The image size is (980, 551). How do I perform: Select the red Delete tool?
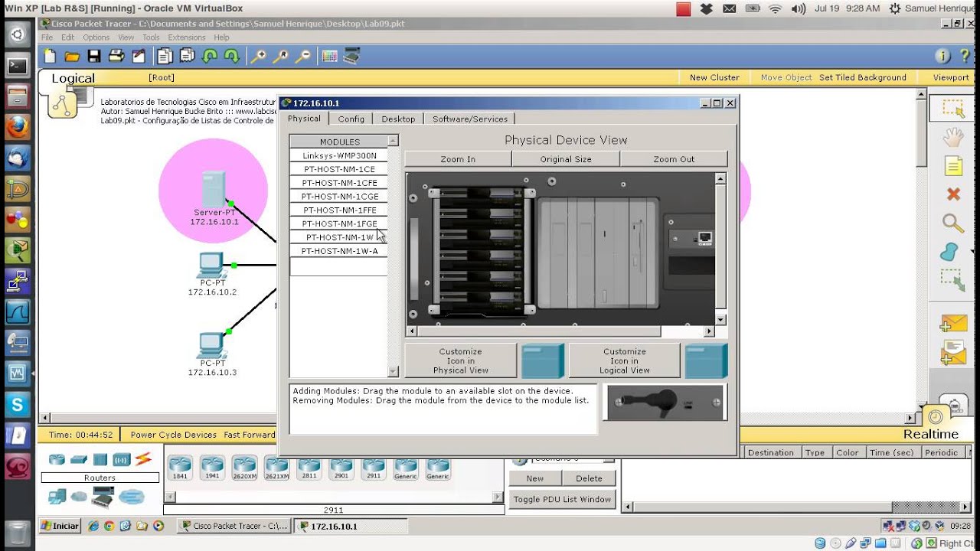point(953,194)
